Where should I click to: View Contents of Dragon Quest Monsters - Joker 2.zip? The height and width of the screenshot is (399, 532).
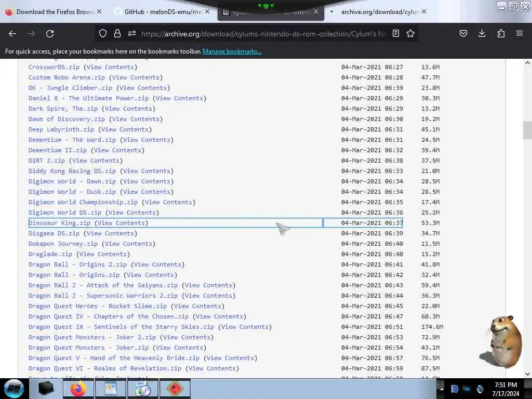[187, 337]
